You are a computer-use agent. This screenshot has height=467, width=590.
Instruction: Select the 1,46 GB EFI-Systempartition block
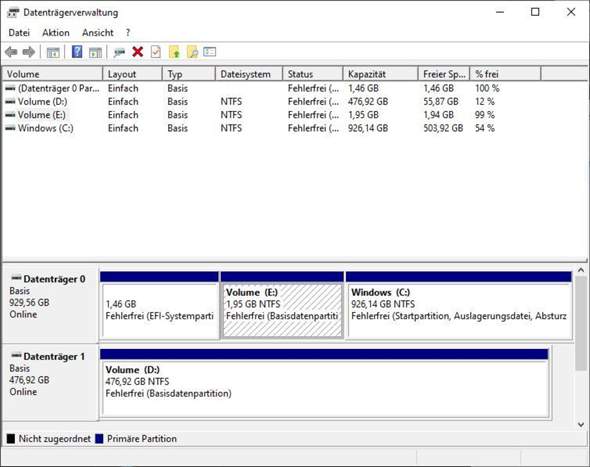click(x=160, y=305)
